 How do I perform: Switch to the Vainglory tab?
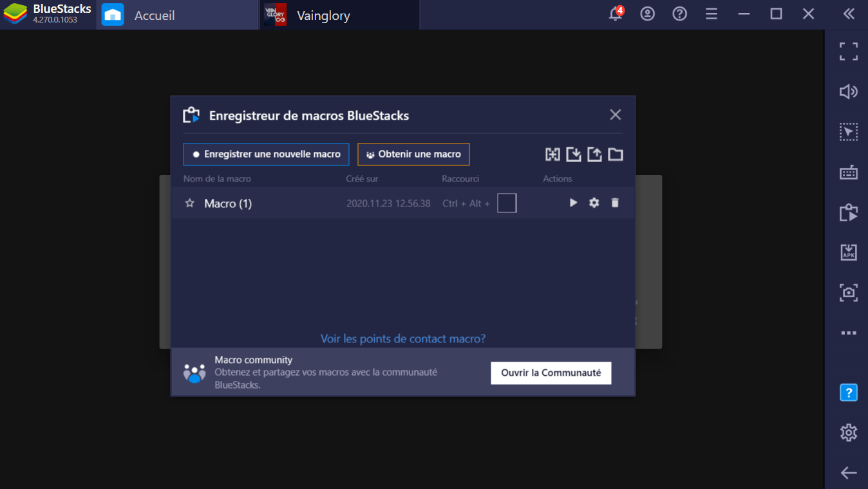(x=340, y=15)
